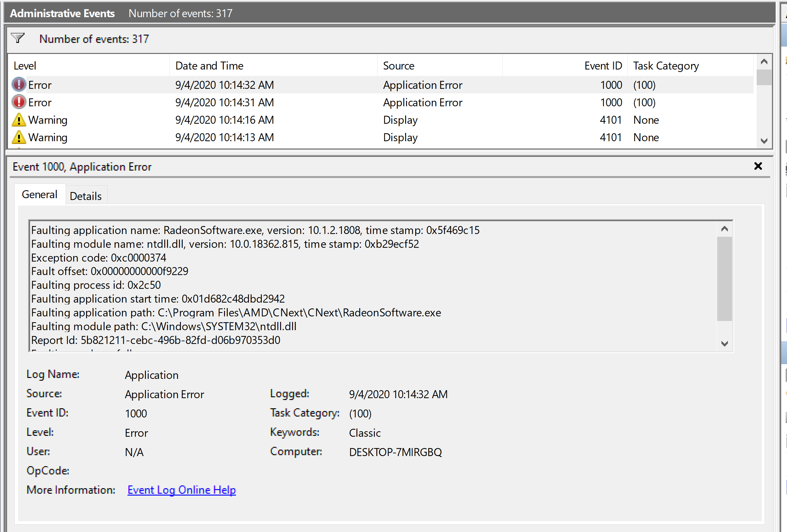
Task: Click the Faulting module path line
Action: point(164,326)
